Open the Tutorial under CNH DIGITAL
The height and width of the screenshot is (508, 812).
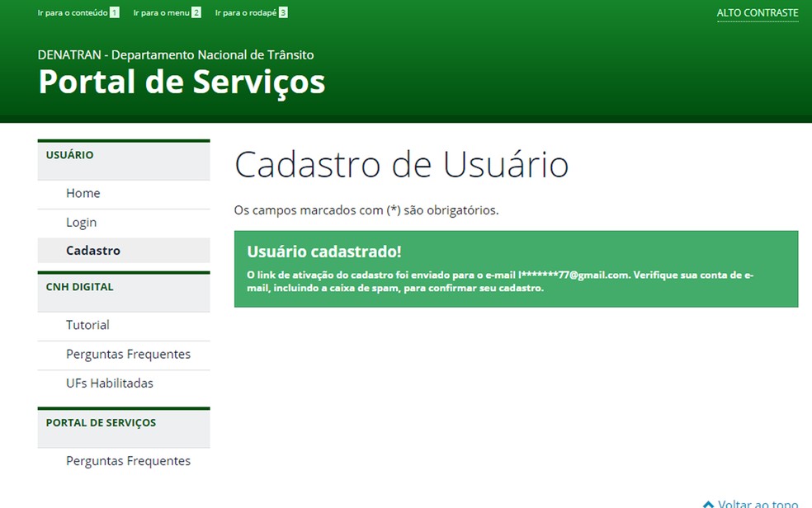pyautogui.click(x=87, y=325)
